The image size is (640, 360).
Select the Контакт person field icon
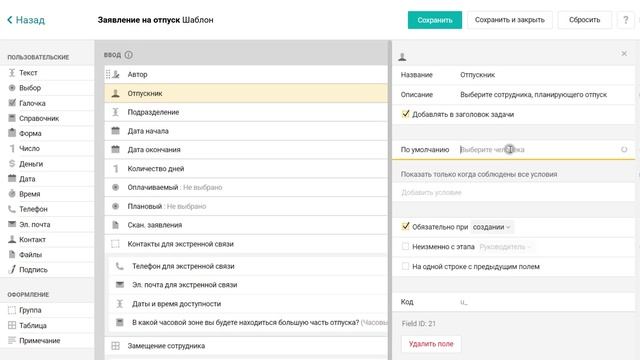[12, 239]
